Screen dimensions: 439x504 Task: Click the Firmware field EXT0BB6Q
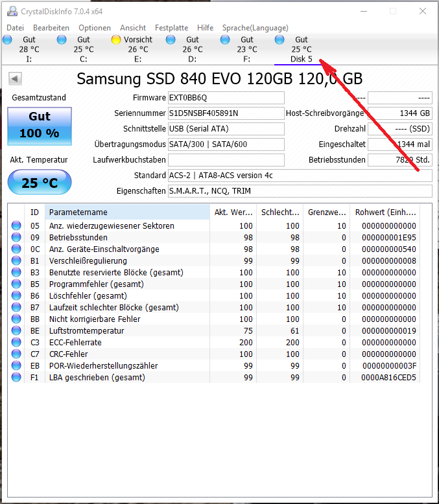[226, 98]
